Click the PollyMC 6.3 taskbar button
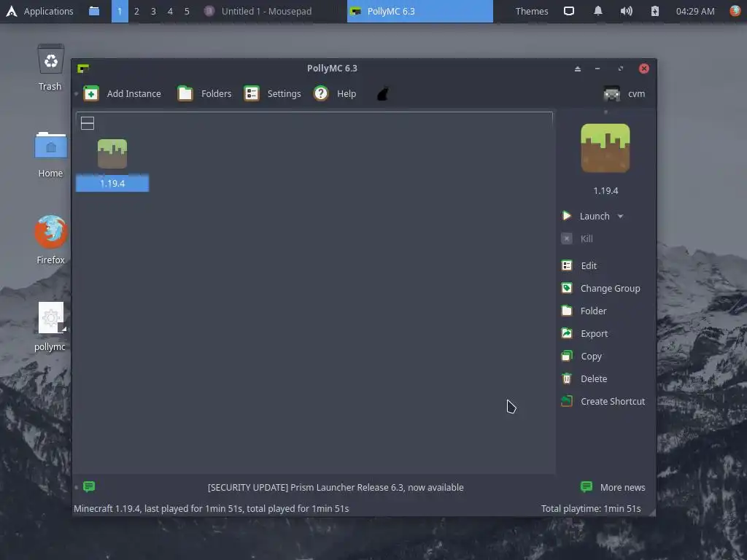747x560 pixels. pos(419,11)
